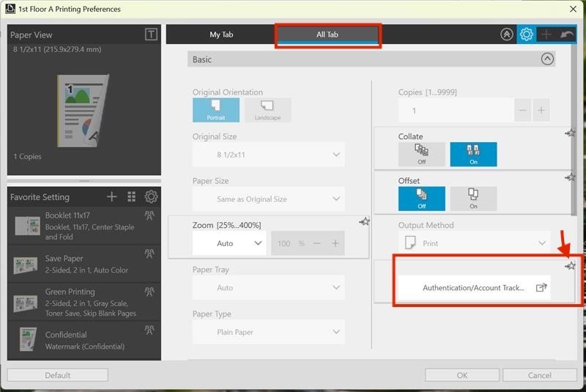Click the Copies input field
This screenshot has height=392, width=586.
click(x=456, y=110)
